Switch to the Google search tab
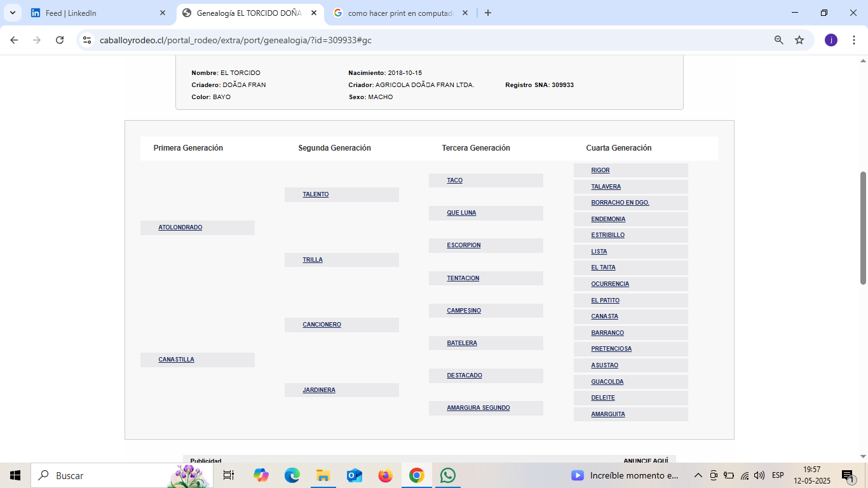This screenshot has width=868, height=488. pyautogui.click(x=397, y=13)
